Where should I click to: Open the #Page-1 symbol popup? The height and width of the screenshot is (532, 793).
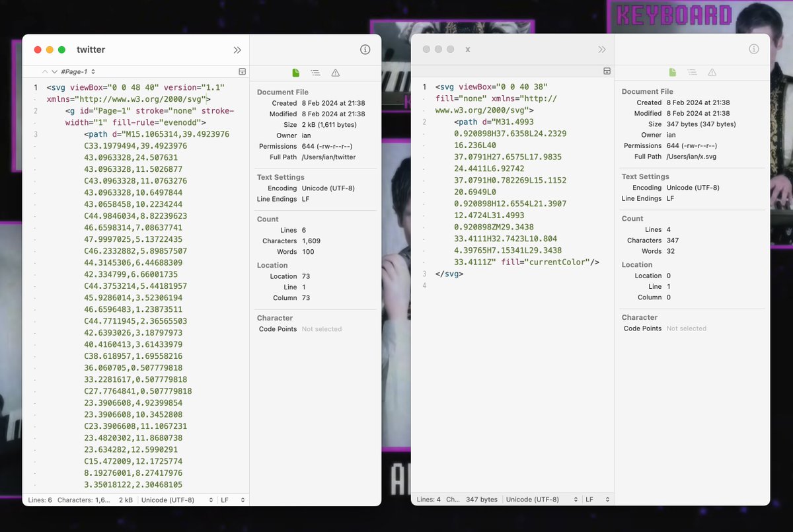tap(78, 71)
